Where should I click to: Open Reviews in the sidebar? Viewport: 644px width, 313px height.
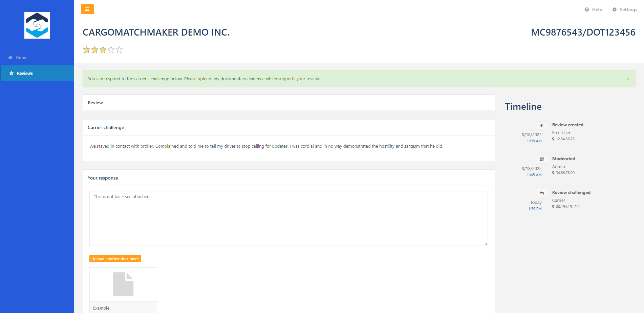pyautogui.click(x=37, y=73)
